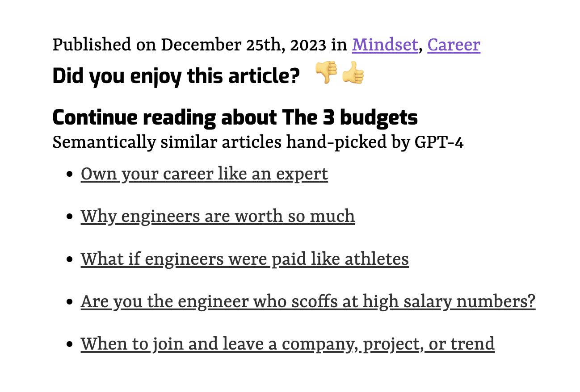
Task: Click the December 25th, 2023 publish date
Action: [244, 45]
